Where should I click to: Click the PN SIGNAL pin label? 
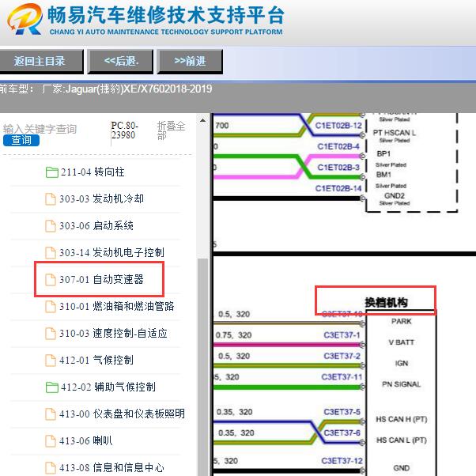tap(402, 384)
